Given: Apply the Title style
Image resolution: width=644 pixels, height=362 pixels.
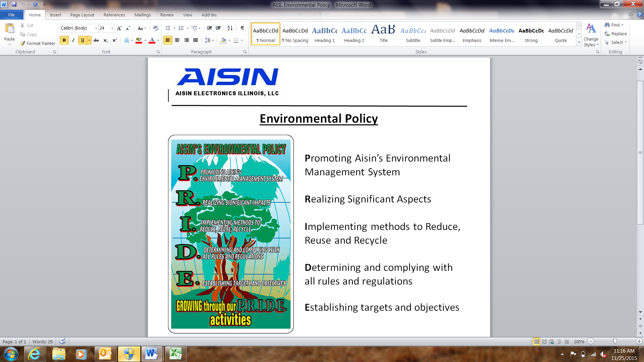Looking at the screenshot, I should pyautogui.click(x=383, y=34).
